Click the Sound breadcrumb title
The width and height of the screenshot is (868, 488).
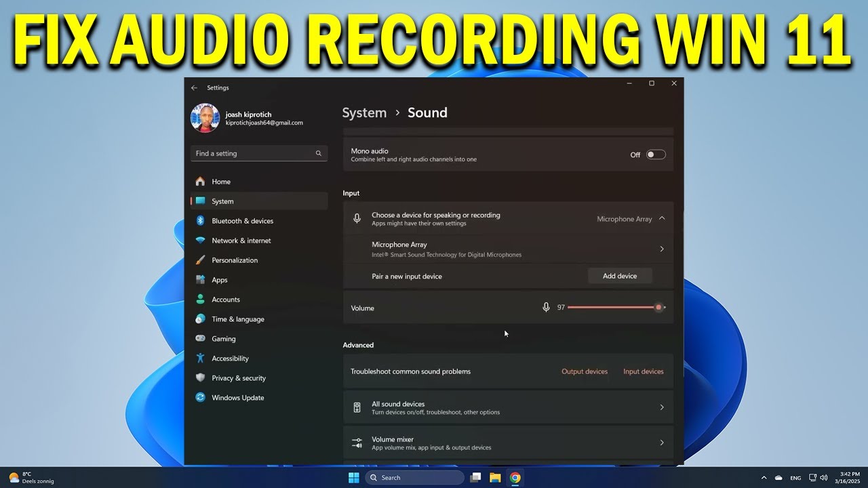coord(427,113)
